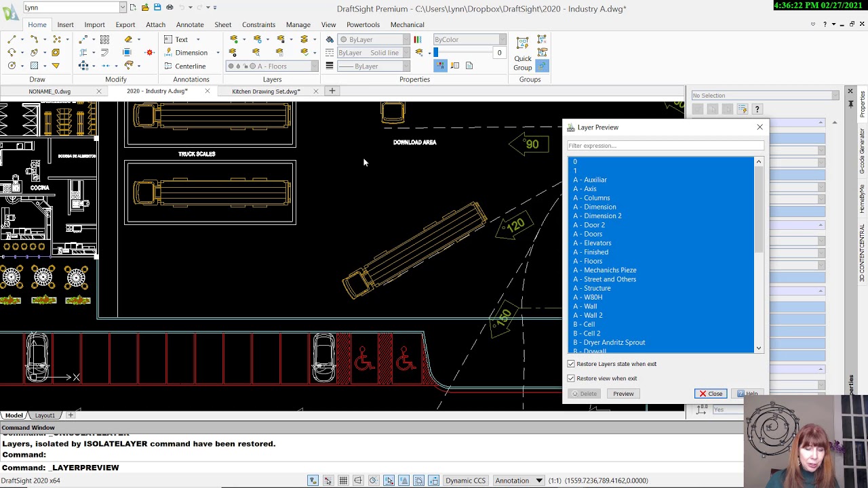The height and width of the screenshot is (488, 868).
Task: Select layer A - Mechanichs Pieze in list
Action: (604, 270)
